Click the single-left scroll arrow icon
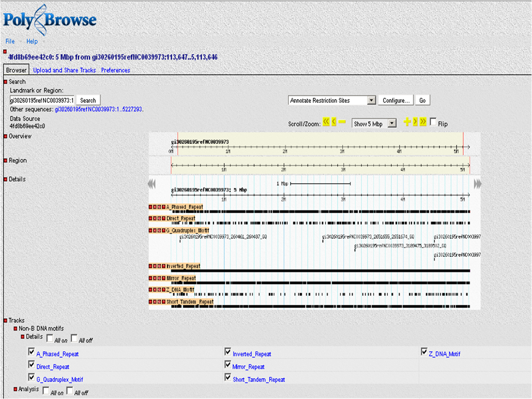This screenshot has width=532, height=399. [x=334, y=122]
